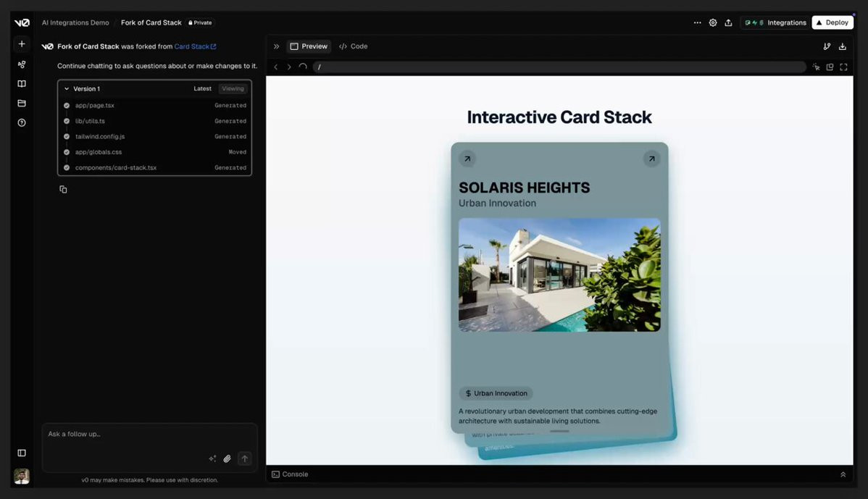
Task: Activate the element selector cursor icon
Action: coord(816,67)
